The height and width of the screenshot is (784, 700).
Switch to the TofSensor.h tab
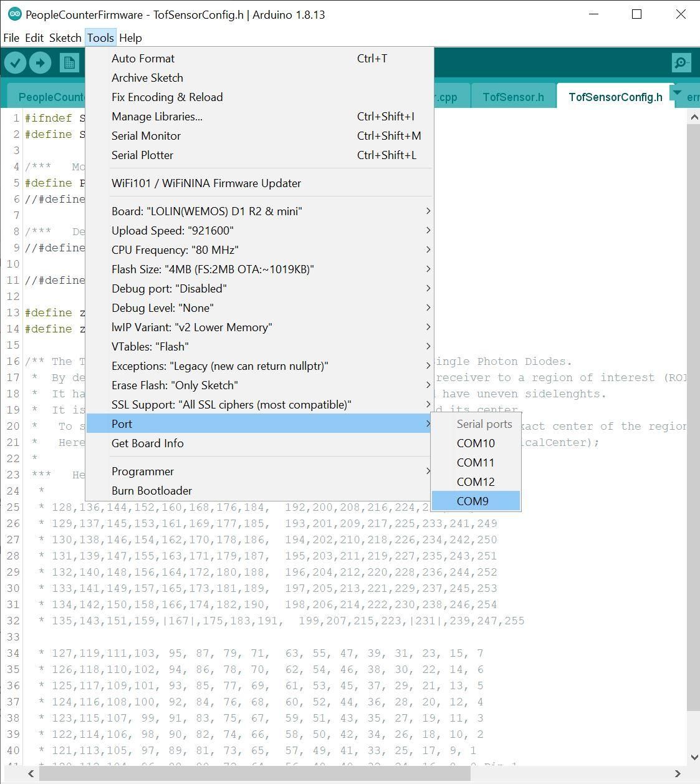click(513, 97)
